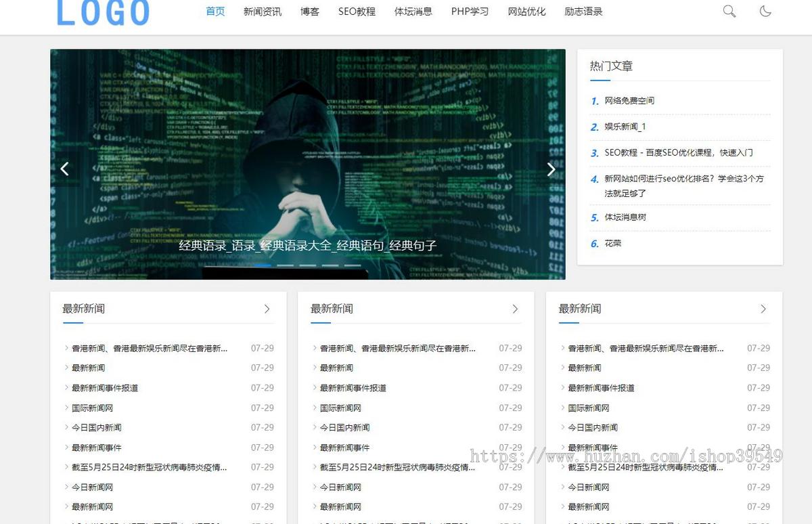Image resolution: width=812 pixels, height=524 pixels.
Task: Open 最新新闻事件报道 in the left panel
Action: [x=105, y=388]
